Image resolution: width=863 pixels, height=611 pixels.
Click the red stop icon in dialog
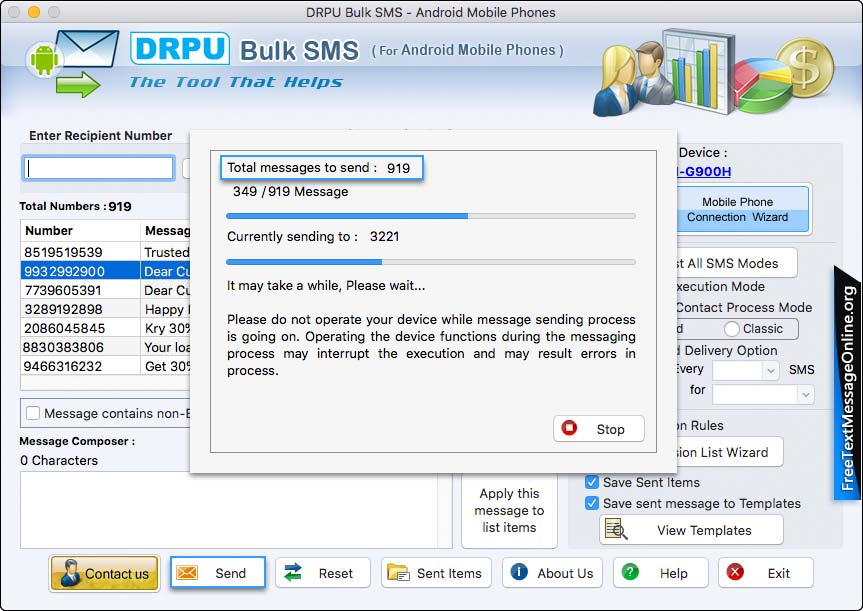coord(569,428)
